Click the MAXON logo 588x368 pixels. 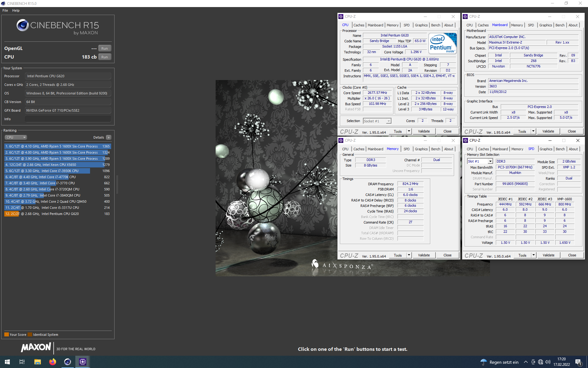[x=36, y=347]
